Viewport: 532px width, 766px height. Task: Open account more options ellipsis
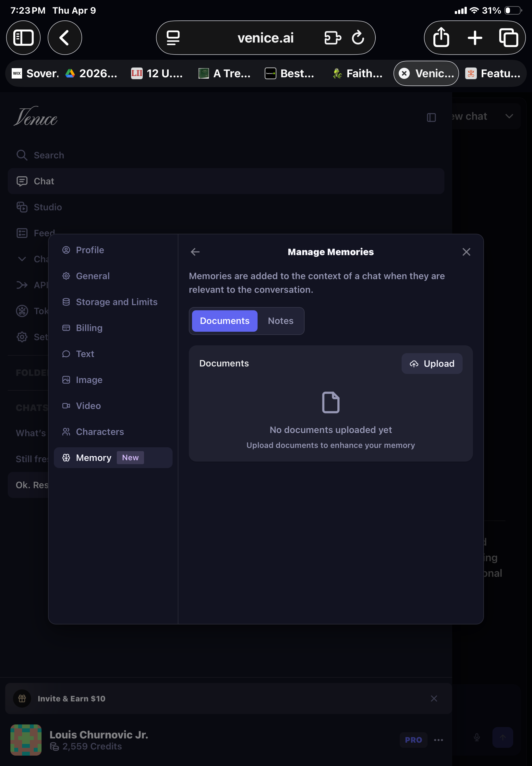tap(438, 740)
